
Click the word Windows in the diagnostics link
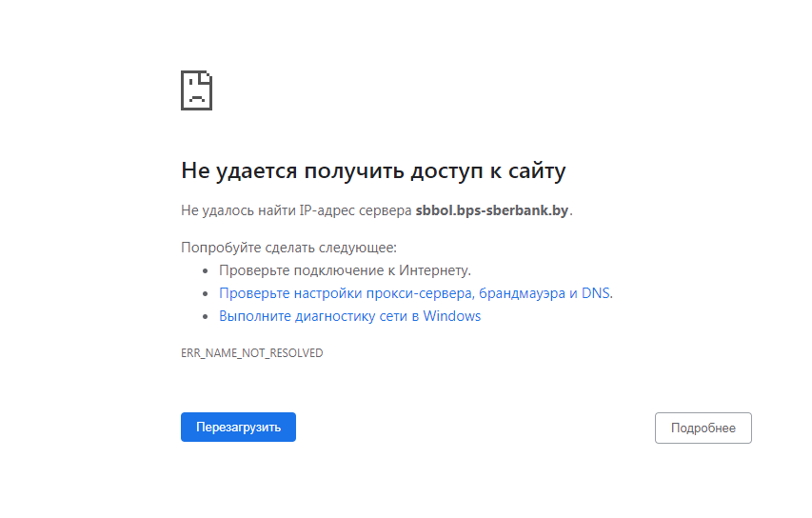[x=452, y=316]
